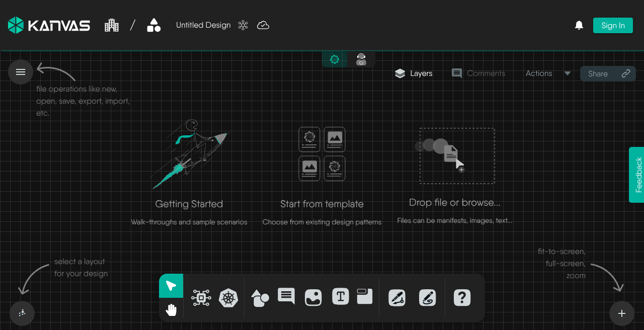Copy link via chain icon
This screenshot has height=330, width=644.
[x=626, y=73]
